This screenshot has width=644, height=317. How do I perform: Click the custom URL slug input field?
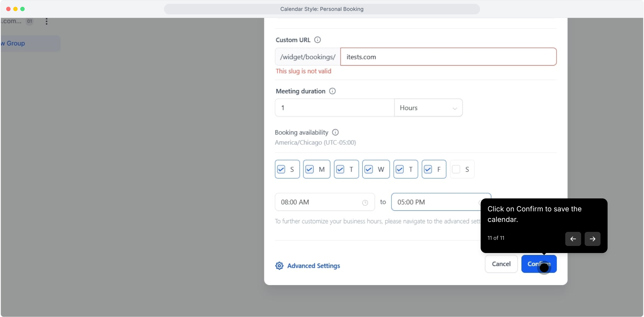coord(448,57)
